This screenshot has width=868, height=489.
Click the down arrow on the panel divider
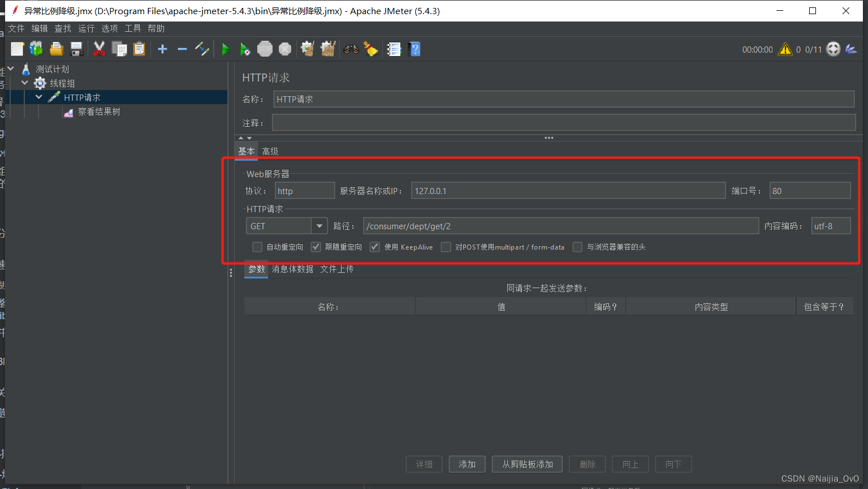pyautogui.click(x=249, y=138)
